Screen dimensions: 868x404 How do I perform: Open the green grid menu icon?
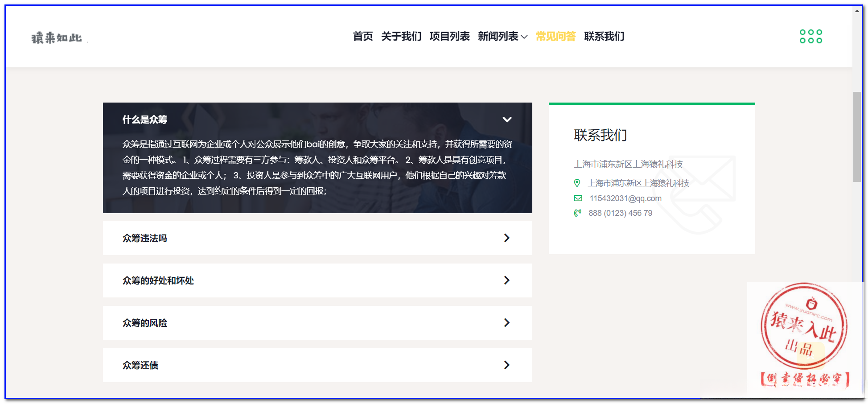(x=810, y=36)
